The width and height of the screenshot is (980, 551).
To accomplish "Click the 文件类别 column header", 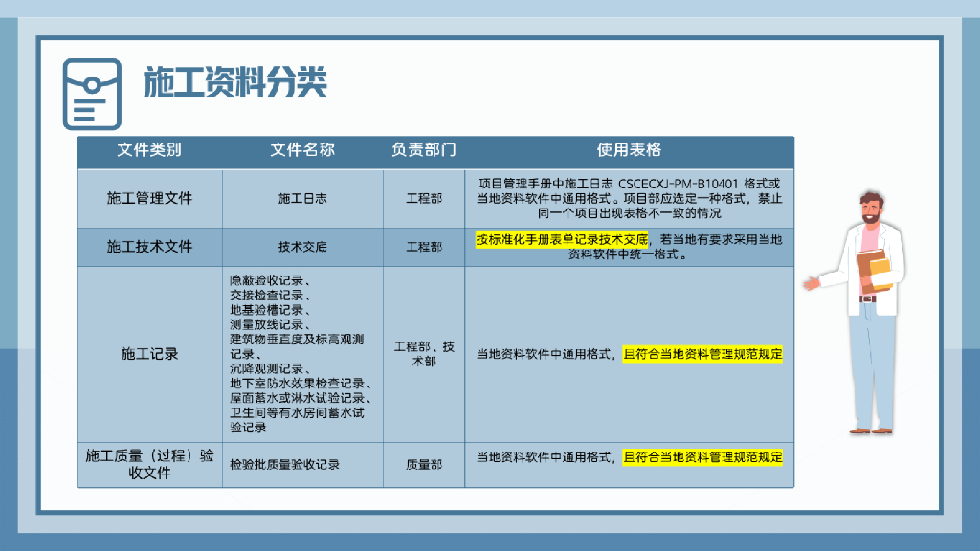I will (149, 150).
